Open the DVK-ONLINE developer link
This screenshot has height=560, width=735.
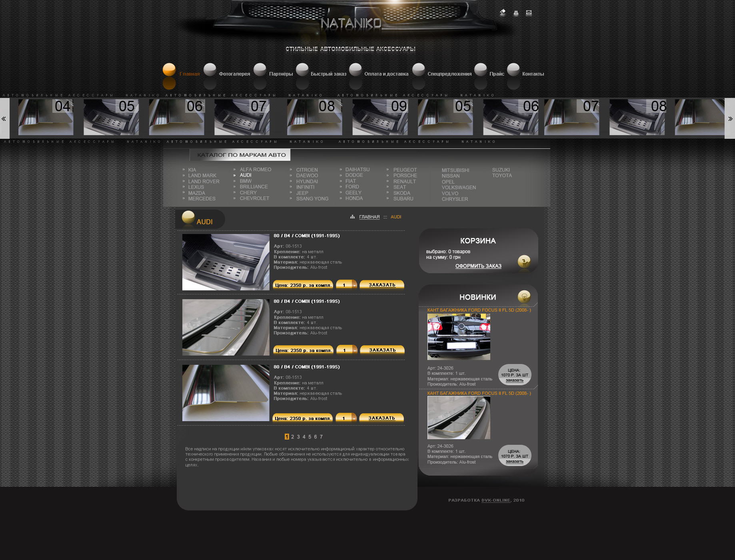496,500
